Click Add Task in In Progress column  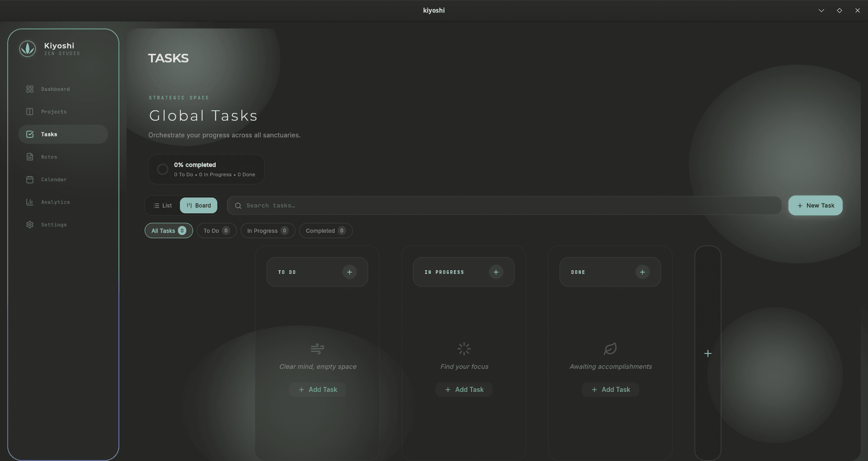[x=464, y=390]
